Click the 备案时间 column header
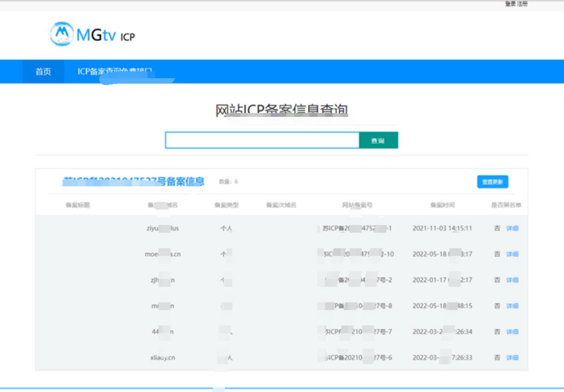564x392 pixels. pyautogui.click(x=442, y=205)
